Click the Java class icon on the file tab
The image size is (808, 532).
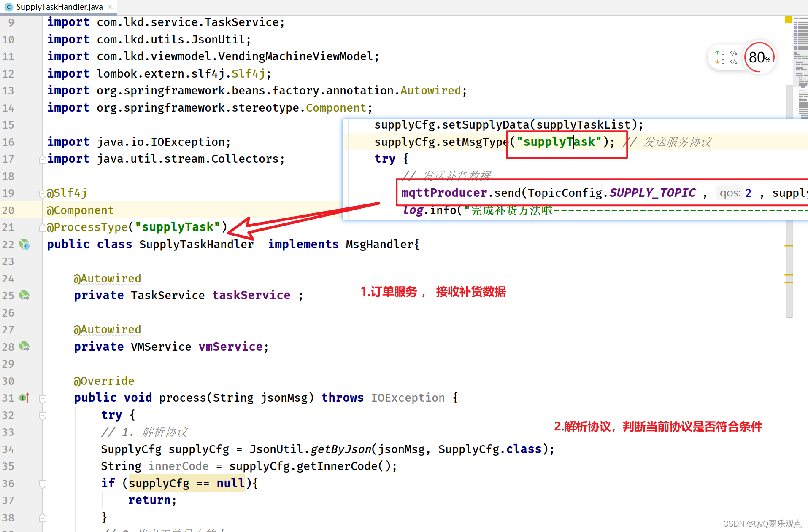(x=8, y=7)
